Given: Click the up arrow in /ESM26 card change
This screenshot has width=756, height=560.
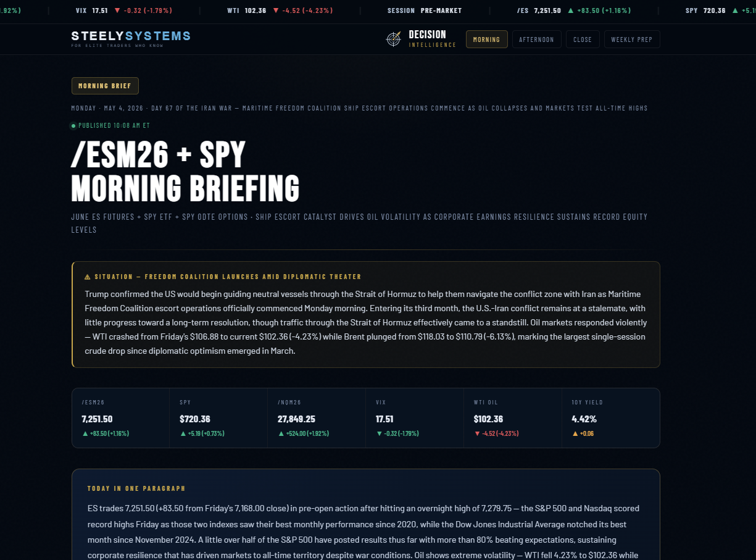Looking at the screenshot, I should [85, 433].
